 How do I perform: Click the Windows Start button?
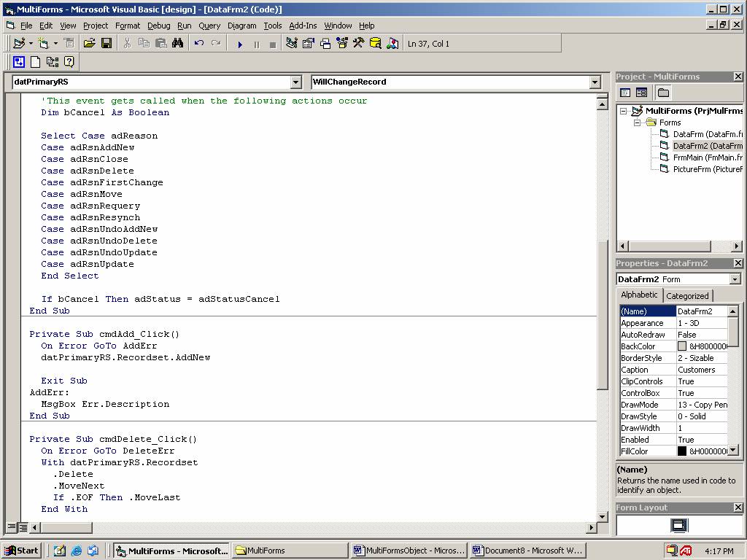point(20,551)
